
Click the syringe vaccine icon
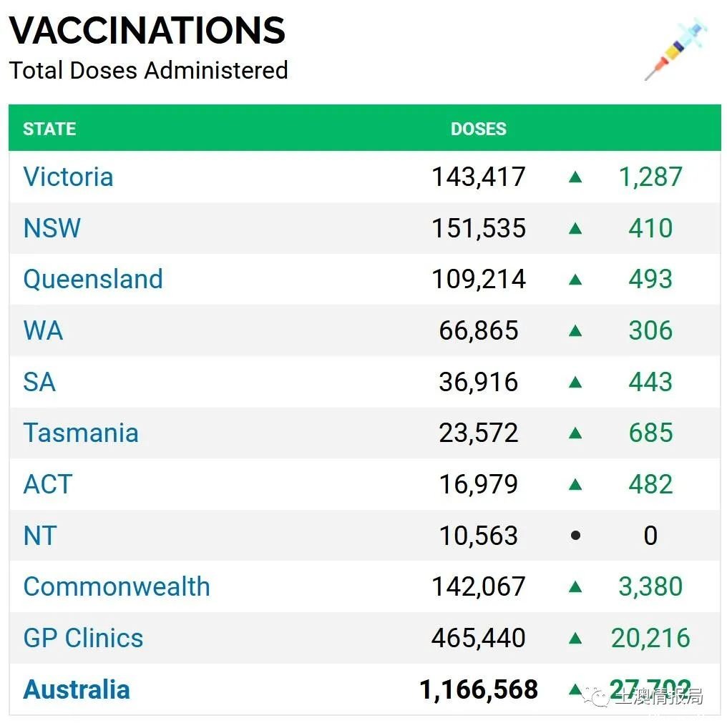(676, 49)
